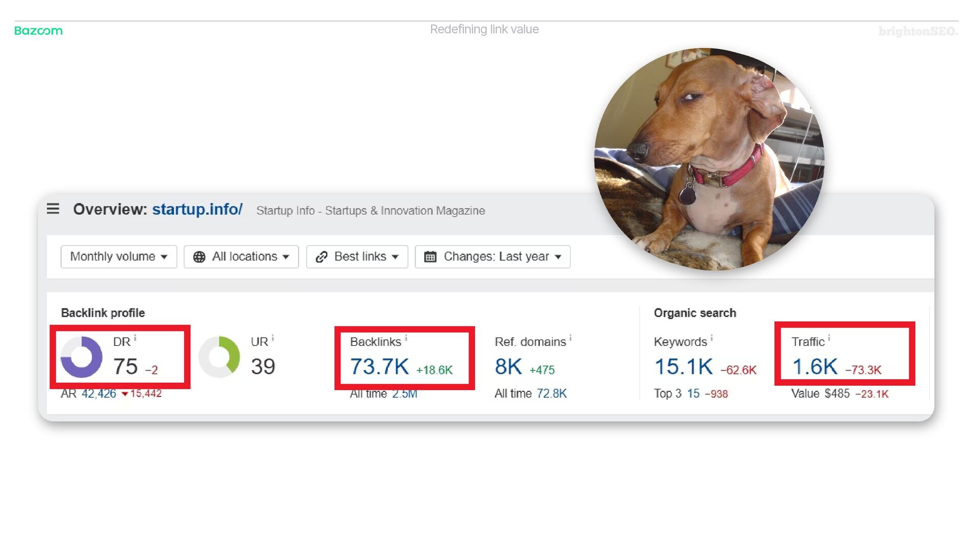Open the All locations dropdown
The height and width of the screenshot is (551, 980).
241,257
